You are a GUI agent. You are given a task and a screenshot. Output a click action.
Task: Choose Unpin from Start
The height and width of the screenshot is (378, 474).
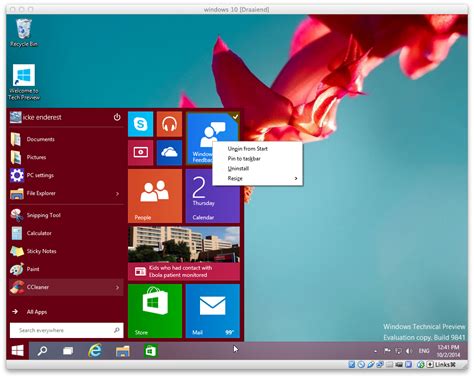pyautogui.click(x=257, y=149)
